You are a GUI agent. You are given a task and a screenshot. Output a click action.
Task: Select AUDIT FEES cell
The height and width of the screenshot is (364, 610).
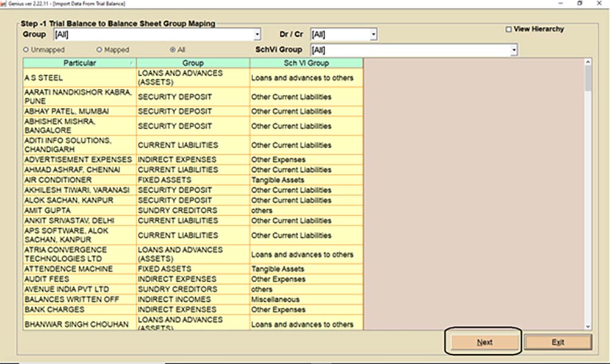click(80, 279)
